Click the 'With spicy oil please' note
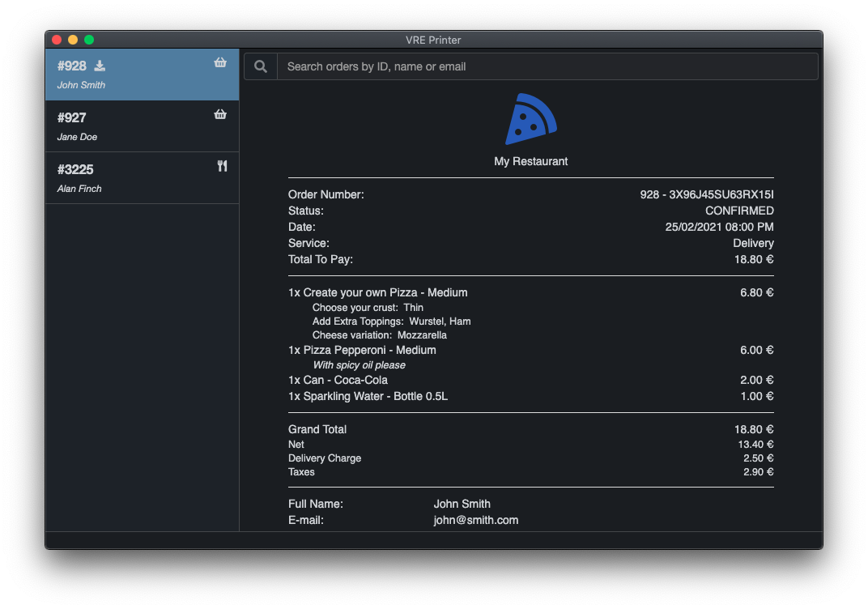Viewport: 868px width, 609px height. tap(359, 365)
